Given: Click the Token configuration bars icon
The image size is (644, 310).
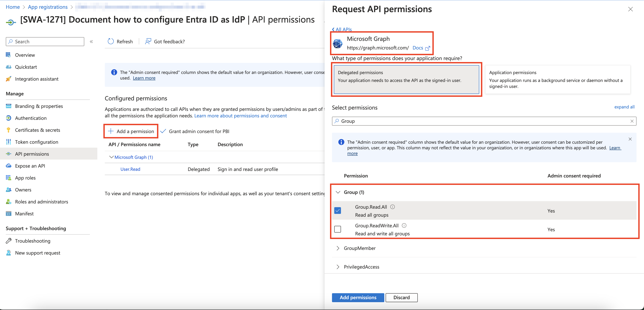Looking at the screenshot, I should tap(8, 142).
